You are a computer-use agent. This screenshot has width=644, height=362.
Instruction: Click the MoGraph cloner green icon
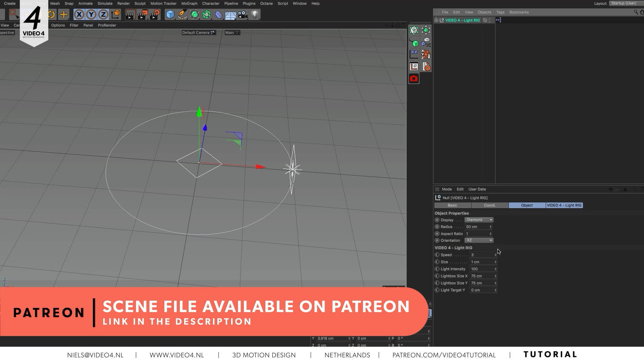point(207,14)
